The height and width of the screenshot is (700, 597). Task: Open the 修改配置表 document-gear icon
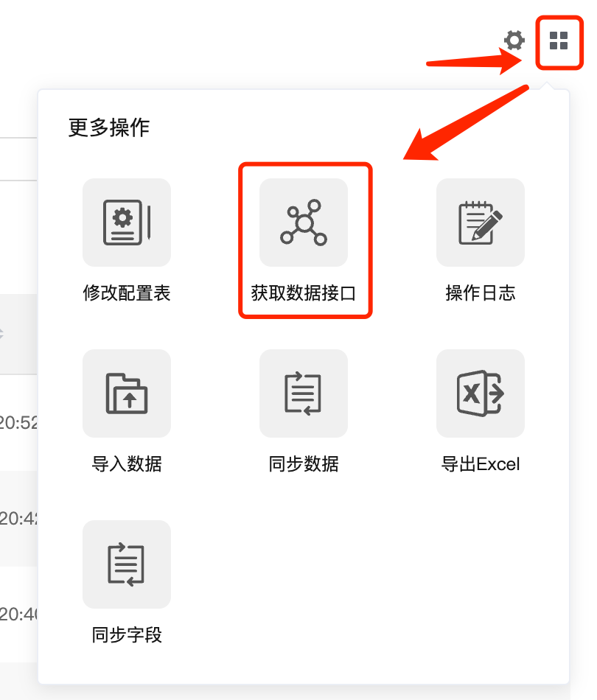(x=127, y=223)
